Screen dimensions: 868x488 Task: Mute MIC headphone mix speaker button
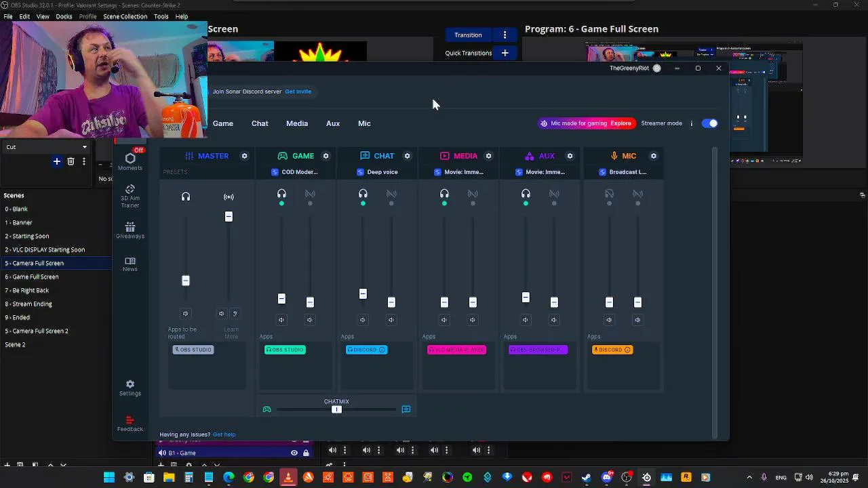[609, 320]
